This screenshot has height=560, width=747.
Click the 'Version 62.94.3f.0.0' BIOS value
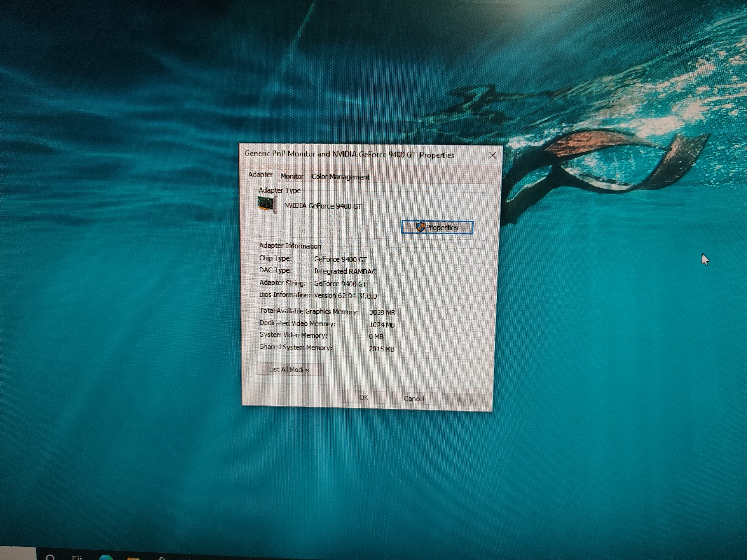345,296
